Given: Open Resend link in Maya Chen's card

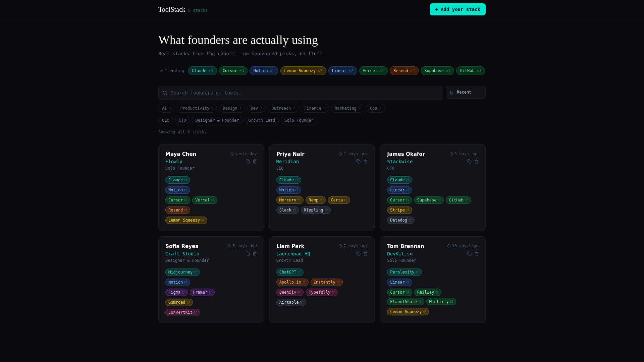Looking at the screenshot, I should pos(178,210).
